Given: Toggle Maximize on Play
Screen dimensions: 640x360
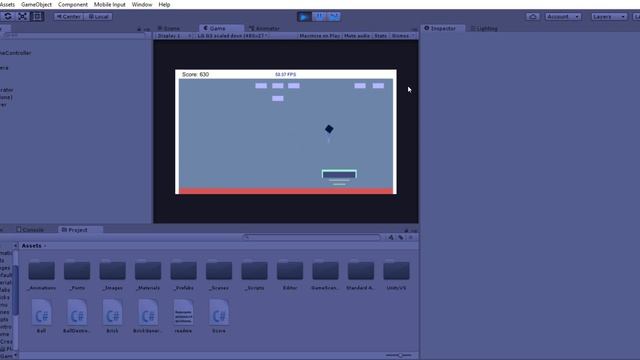Looking at the screenshot, I should pyautogui.click(x=320, y=36).
